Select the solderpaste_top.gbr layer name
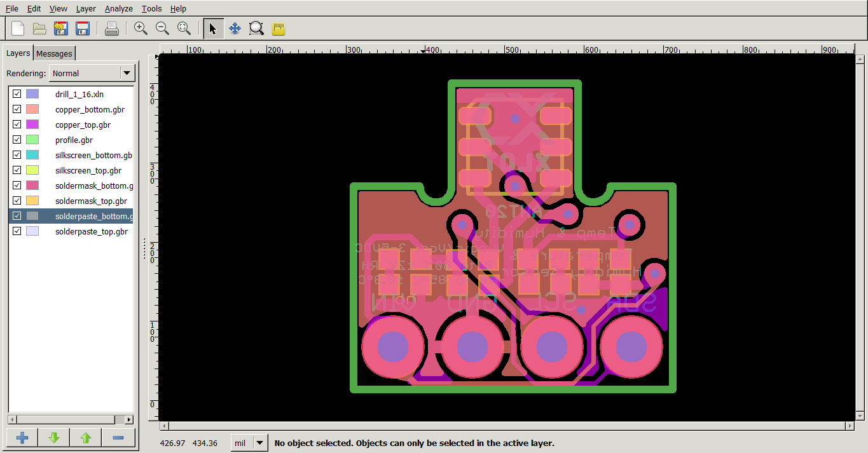 click(x=92, y=231)
